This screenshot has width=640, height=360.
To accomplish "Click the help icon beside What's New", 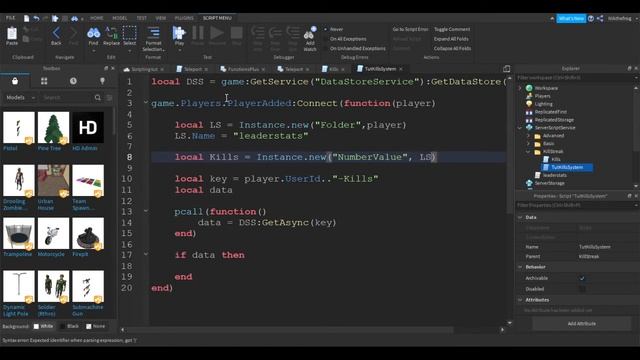I will click(x=591, y=18).
